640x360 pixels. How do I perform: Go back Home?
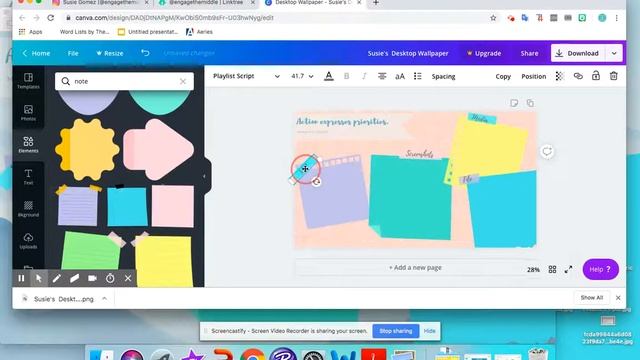tap(36, 53)
